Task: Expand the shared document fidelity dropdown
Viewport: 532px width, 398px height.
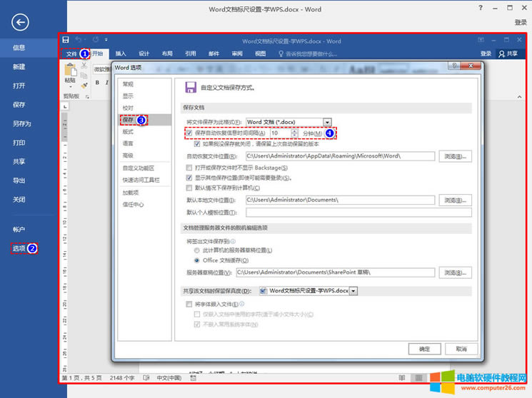Action: 353,290
